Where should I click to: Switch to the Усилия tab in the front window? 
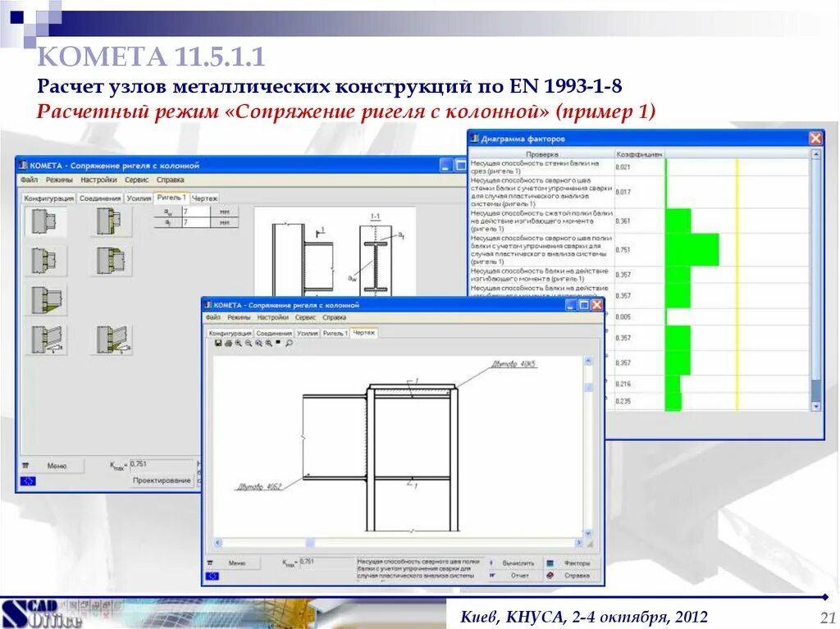point(308,333)
